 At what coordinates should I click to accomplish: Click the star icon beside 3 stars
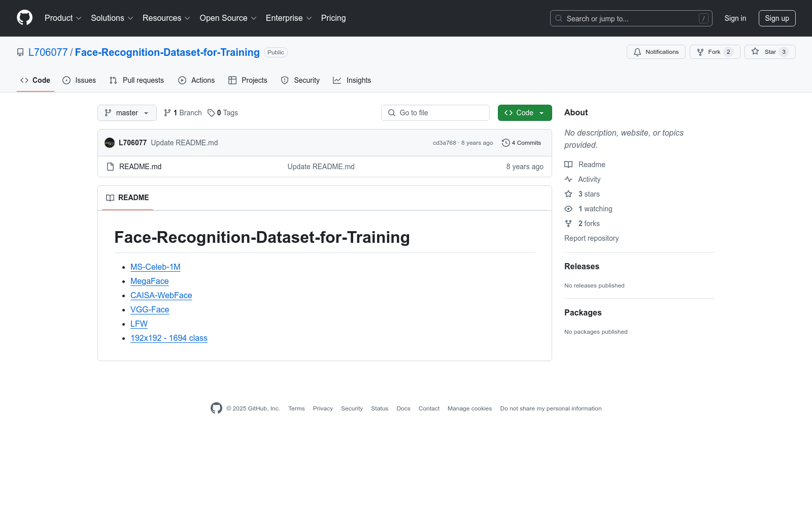pyautogui.click(x=568, y=194)
